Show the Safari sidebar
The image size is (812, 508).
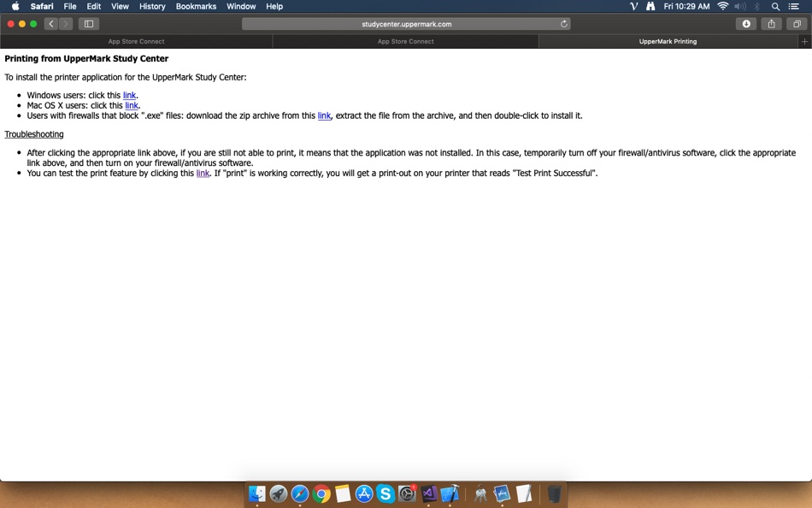coord(89,24)
